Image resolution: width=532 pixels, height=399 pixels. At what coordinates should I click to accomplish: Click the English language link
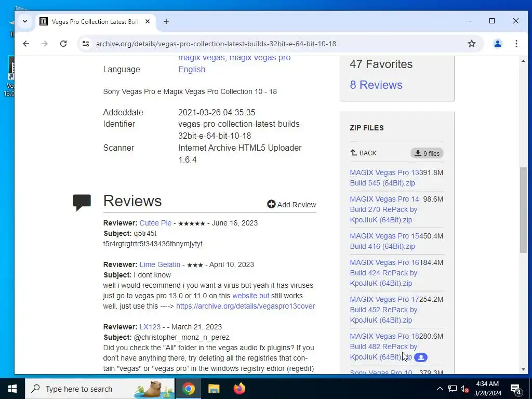[x=192, y=69]
